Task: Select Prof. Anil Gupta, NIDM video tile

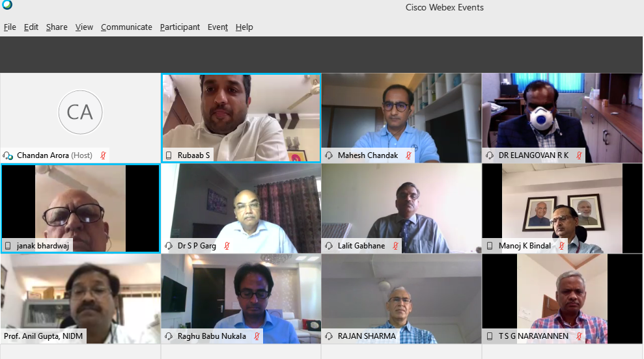Action: click(81, 299)
